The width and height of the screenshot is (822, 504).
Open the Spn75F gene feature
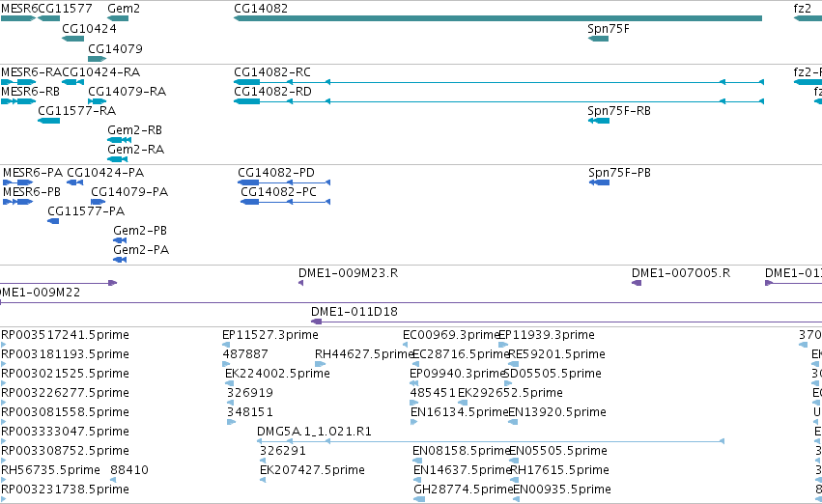pyautogui.click(x=598, y=39)
